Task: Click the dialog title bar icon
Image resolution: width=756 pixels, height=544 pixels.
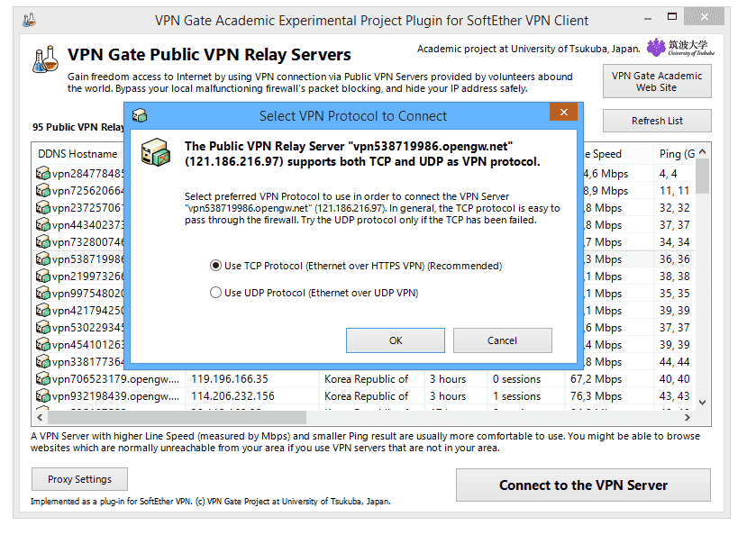Action: [x=139, y=115]
